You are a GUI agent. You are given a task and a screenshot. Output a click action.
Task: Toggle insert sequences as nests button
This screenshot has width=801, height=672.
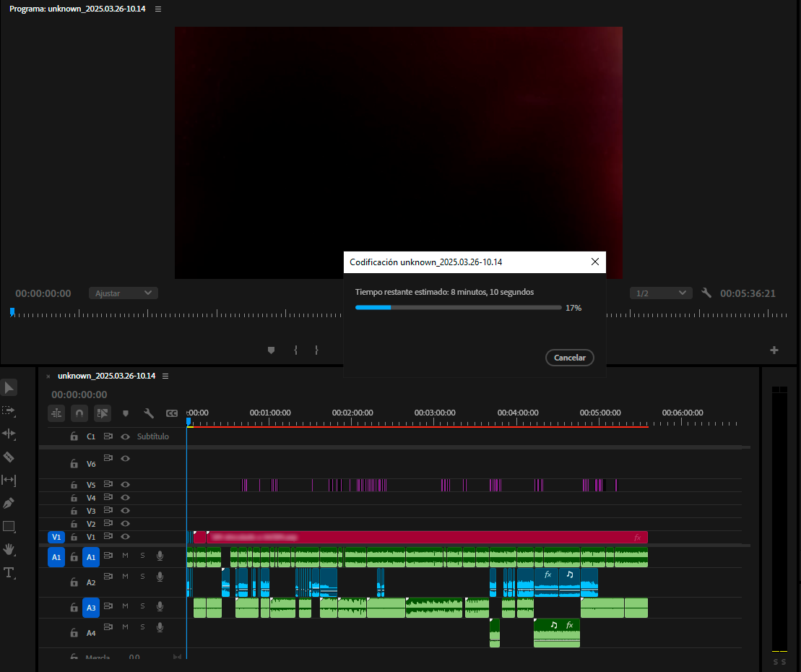coord(56,413)
